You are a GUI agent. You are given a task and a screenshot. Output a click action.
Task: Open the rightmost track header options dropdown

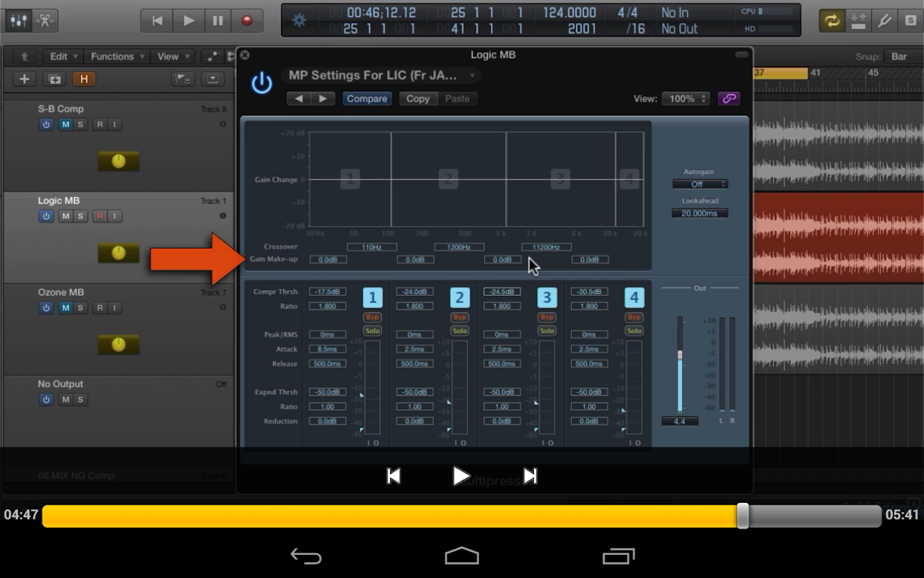click(212, 79)
